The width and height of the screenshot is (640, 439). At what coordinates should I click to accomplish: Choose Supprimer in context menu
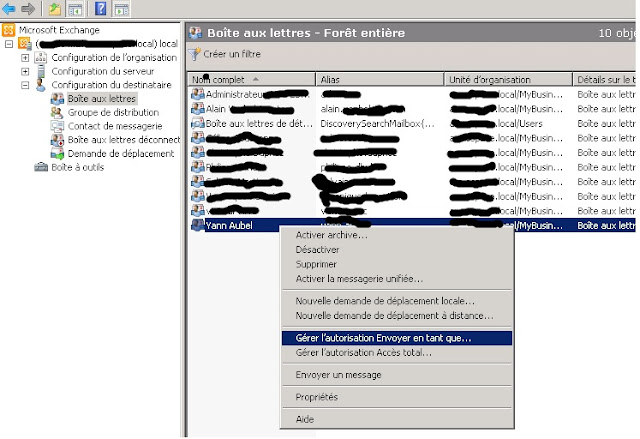click(x=397, y=264)
